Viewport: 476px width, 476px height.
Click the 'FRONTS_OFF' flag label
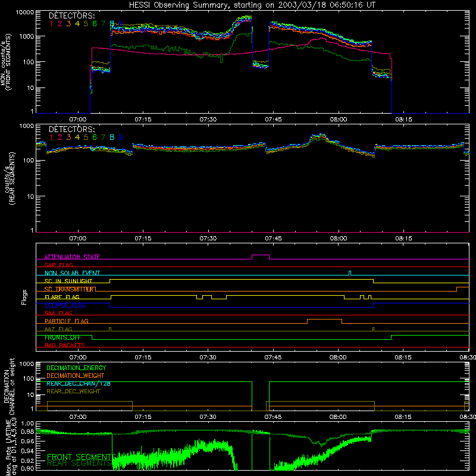click(x=62, y=337)
